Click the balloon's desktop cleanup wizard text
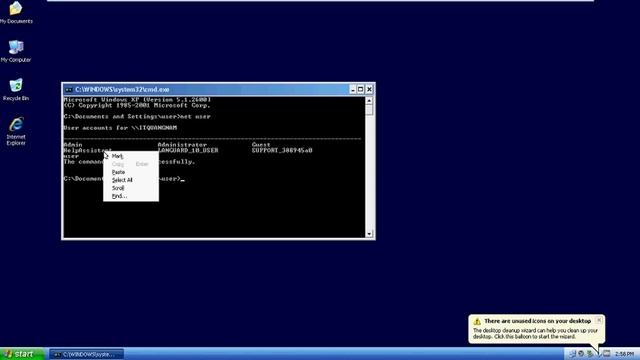 coord(535,333)
